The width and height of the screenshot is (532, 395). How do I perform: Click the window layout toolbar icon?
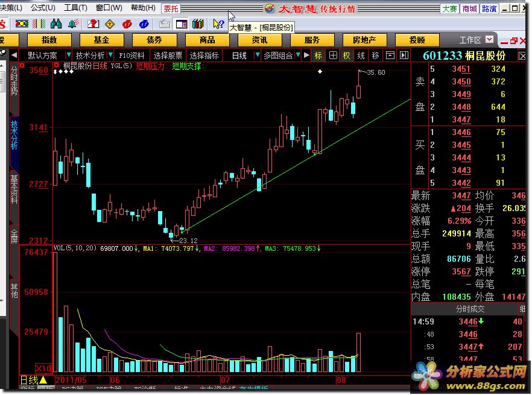pos(181,24)
